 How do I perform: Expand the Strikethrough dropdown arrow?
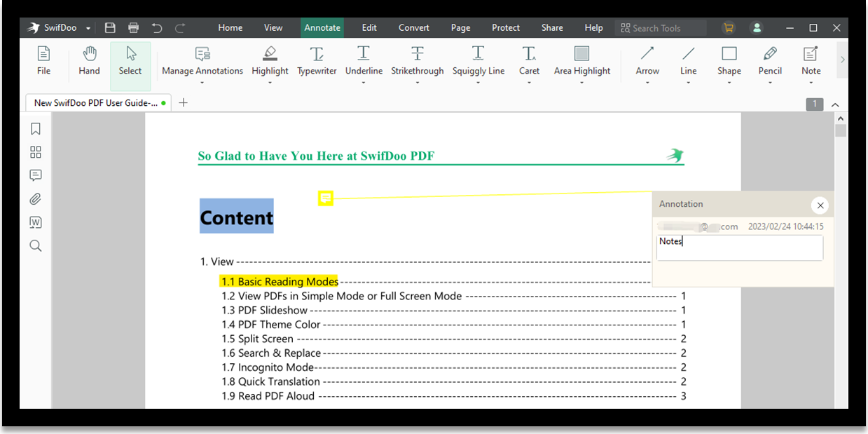point(418,83)
